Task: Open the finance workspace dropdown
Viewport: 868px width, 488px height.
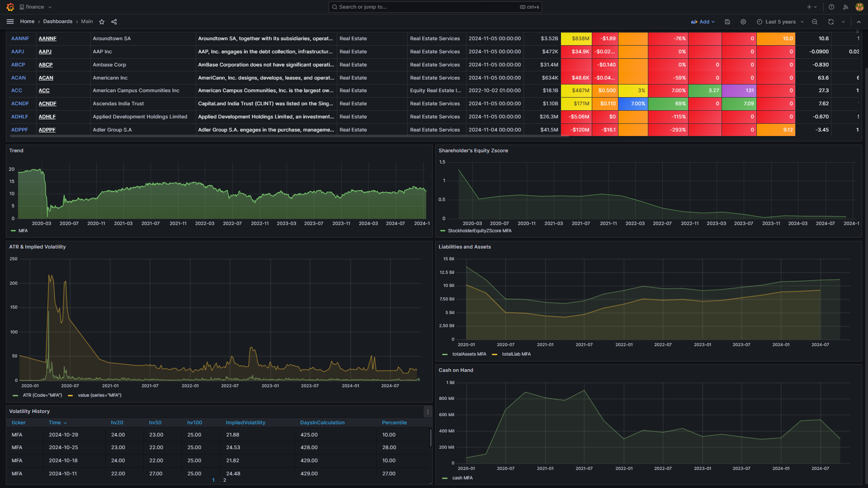Action: click(x=36, y=7)
